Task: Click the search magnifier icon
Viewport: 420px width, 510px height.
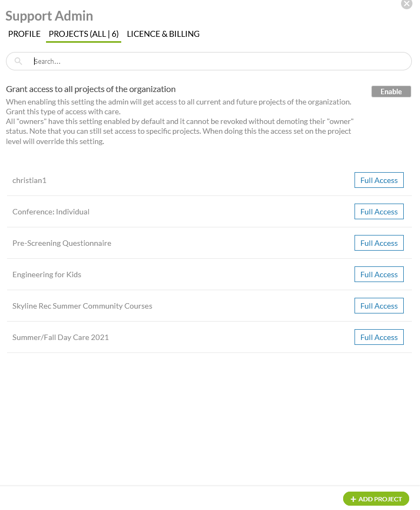Action: [x=18, y=61]
